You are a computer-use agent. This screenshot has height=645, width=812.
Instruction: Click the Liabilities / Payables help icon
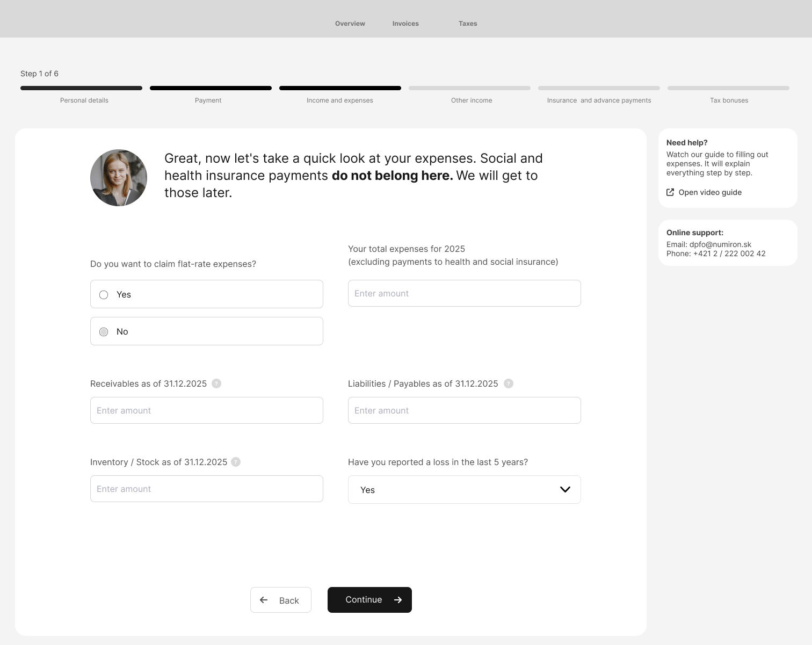509,383
